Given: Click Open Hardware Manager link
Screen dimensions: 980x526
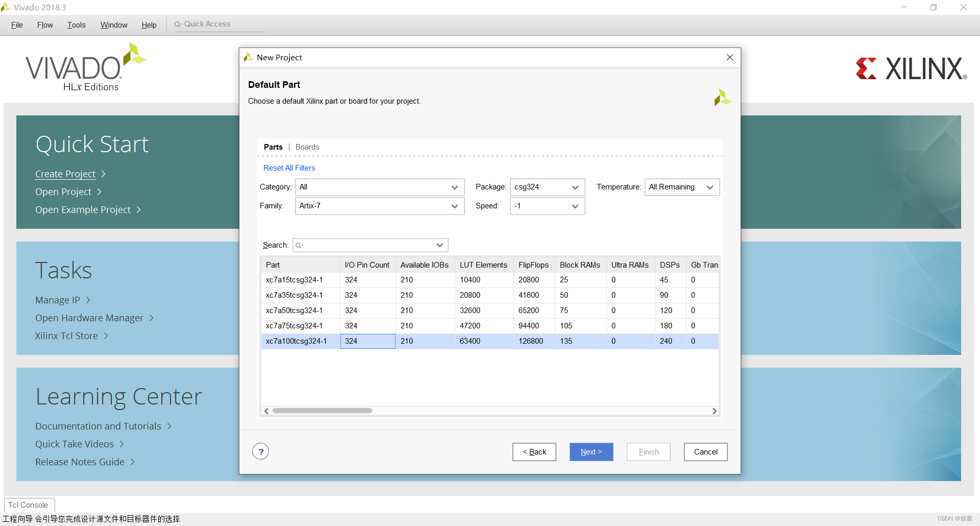Looking at the screenshot, I should 89,318.
